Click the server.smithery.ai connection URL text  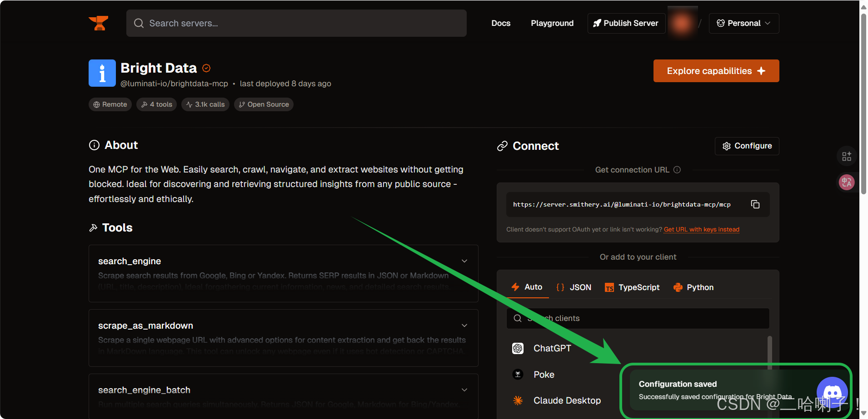(622, 205)
